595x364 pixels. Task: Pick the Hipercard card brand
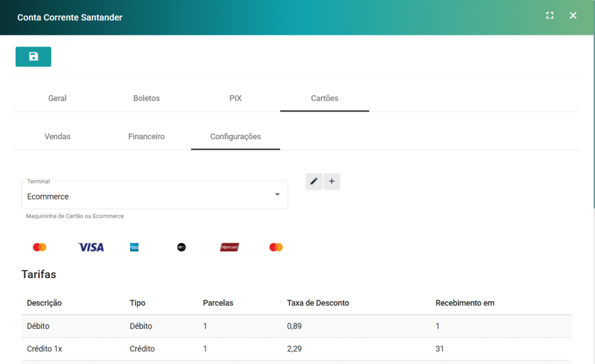[x=230, y=247]
